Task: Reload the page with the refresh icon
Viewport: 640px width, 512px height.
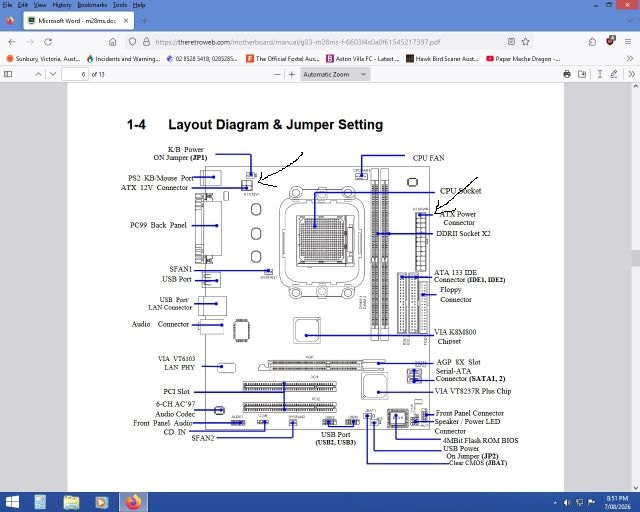Action: 48,42
